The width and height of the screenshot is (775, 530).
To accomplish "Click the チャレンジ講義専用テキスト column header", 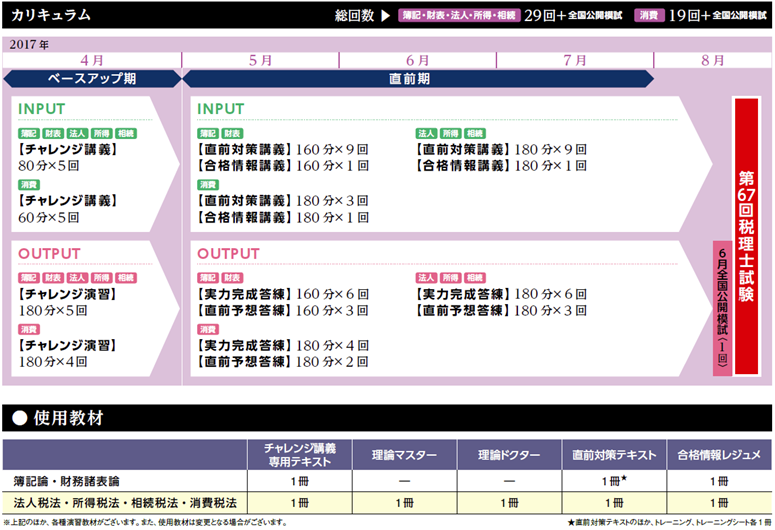I will [x=298, y=455].
